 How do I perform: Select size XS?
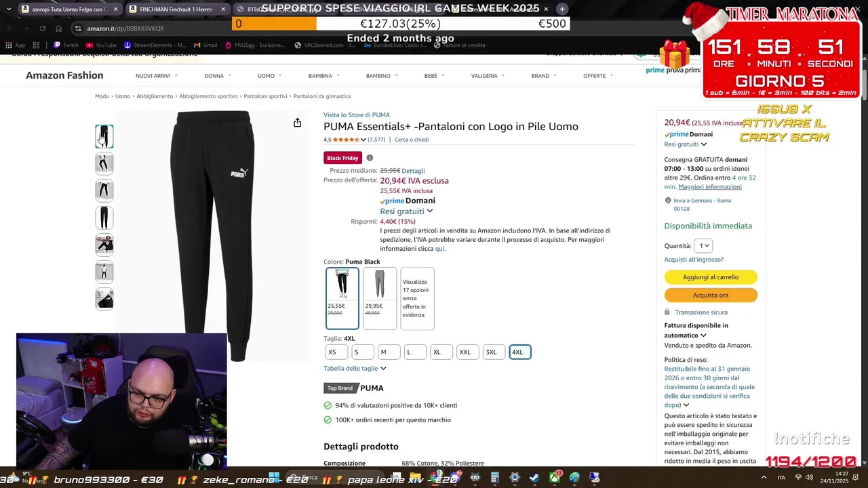coord(336,352)
